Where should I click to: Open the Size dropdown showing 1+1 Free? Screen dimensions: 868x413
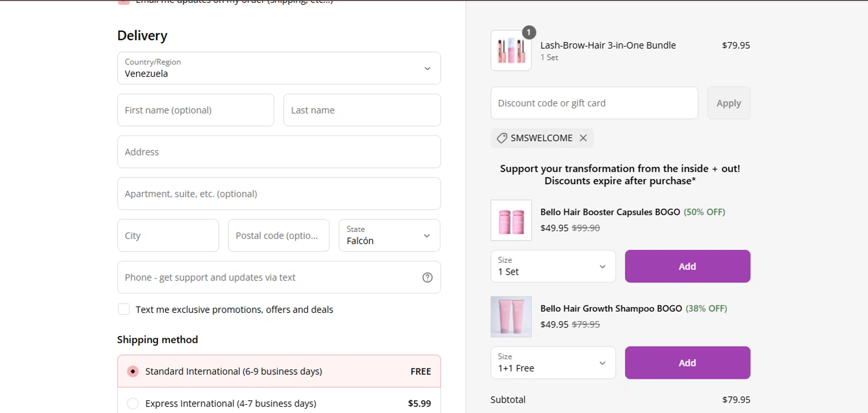(553, 363)
